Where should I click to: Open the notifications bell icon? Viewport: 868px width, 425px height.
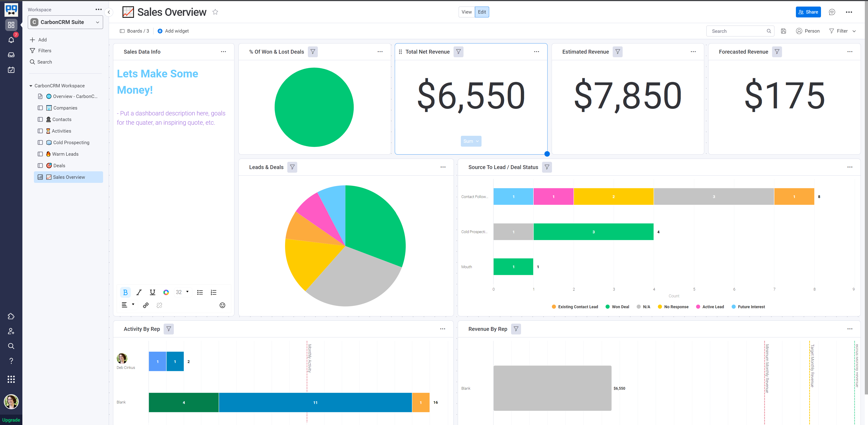[x=11, y=40]
